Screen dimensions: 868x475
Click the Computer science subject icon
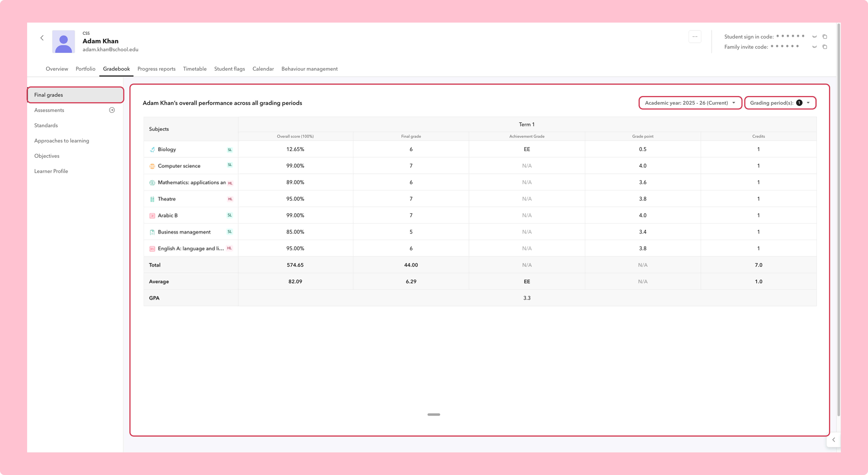[x=152, y=166]
